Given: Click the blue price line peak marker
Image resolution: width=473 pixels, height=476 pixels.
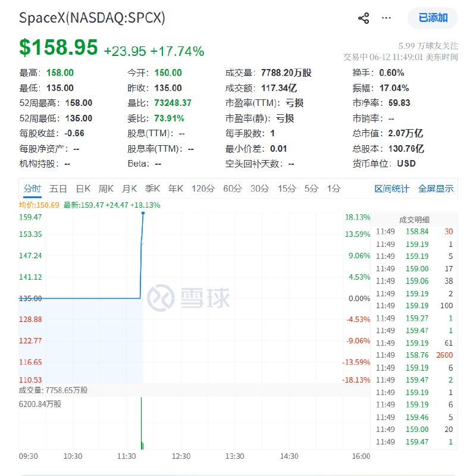Looking at the screenshot, I should (143, 213).
